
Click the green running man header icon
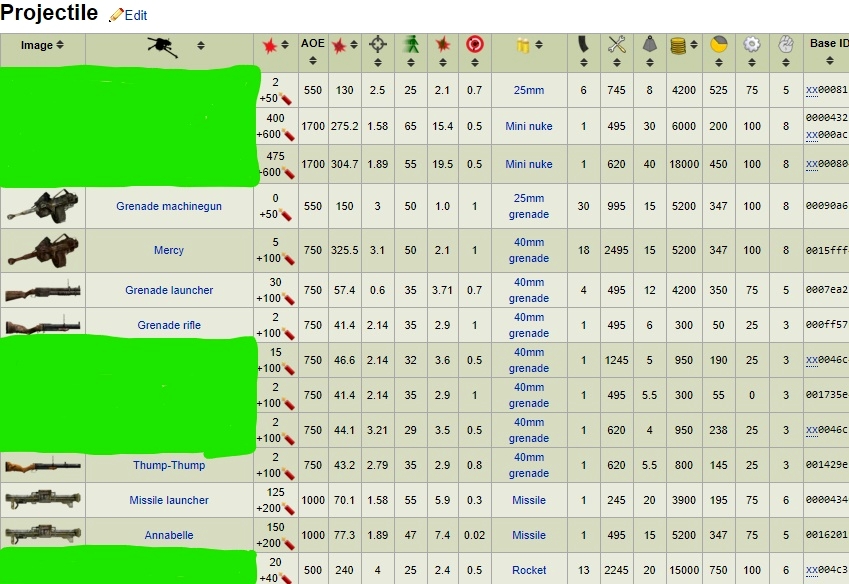click(410, 45)
